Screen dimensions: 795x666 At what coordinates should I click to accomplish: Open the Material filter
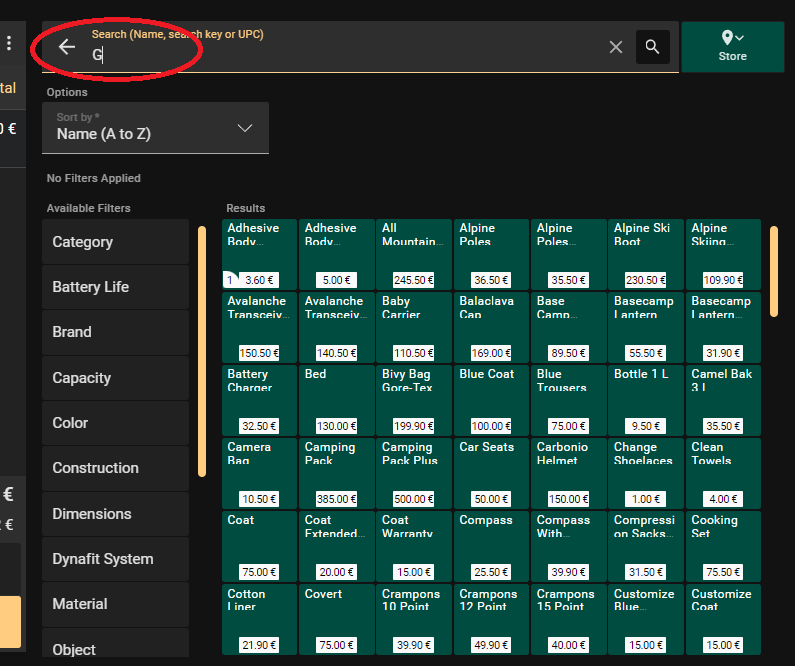tap(115, 604)
